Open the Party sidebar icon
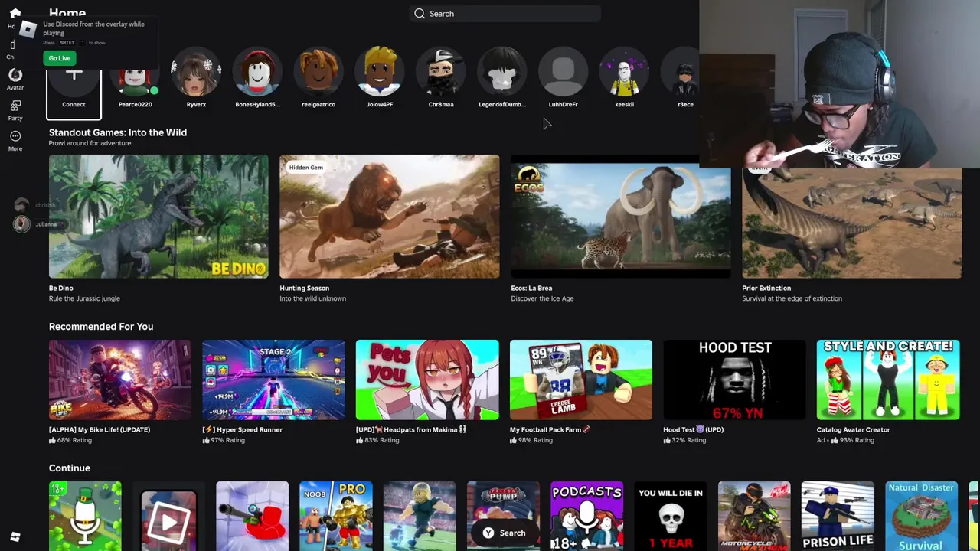The image size is (980, 551). pyautogui.click(x=15, y=106)
